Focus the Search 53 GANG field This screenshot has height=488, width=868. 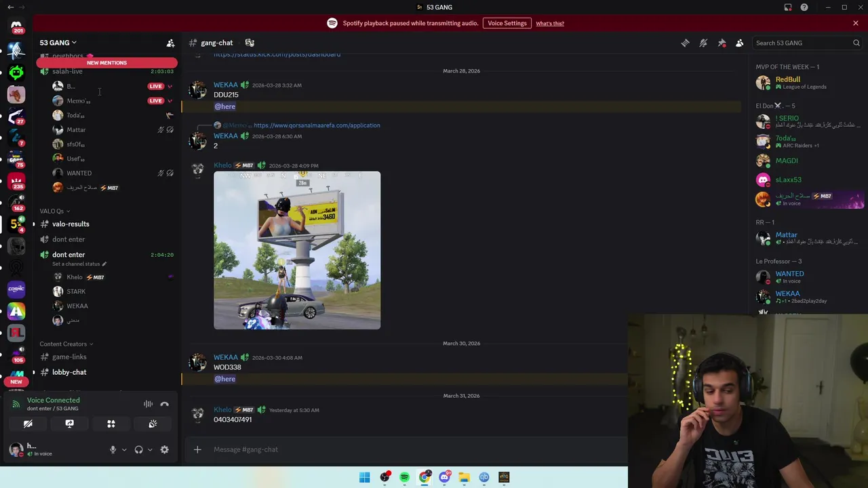pyautogui.click(x=807, y=43)
